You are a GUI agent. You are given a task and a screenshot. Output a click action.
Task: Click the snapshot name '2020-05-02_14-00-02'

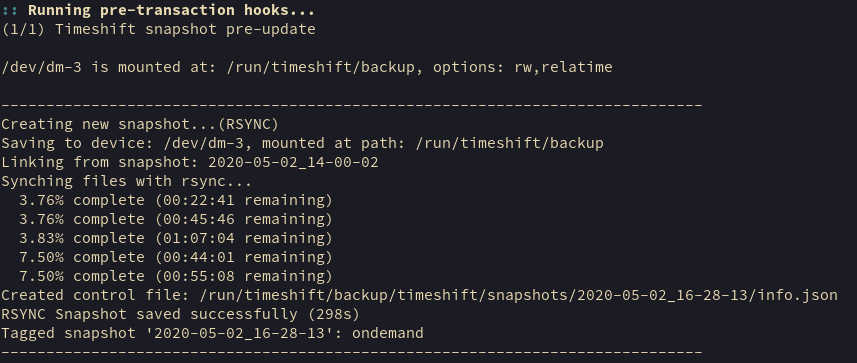(x=294, y=162)
